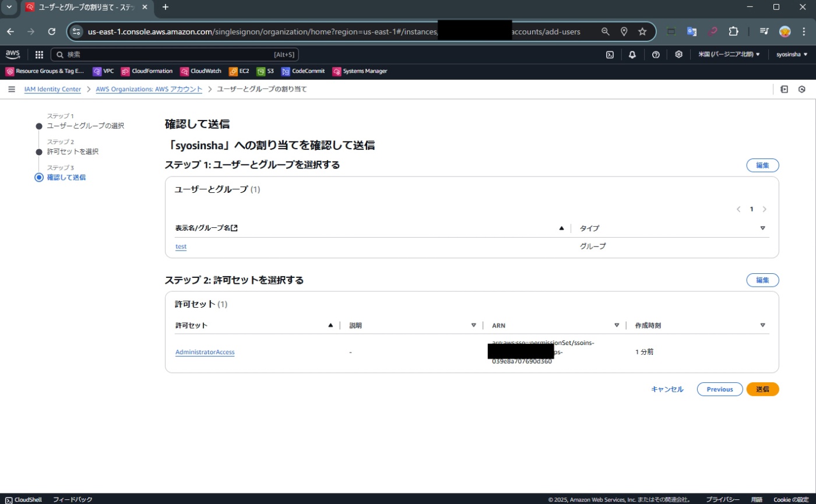Open the EC2 shortcut

pyautogui.click(x=239, y=71)
